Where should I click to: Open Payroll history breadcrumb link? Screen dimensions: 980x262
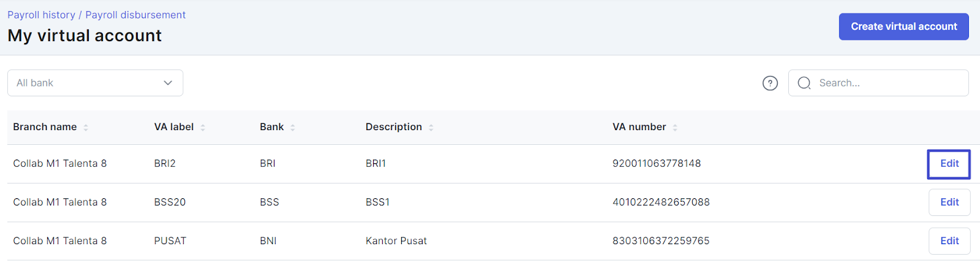(x=41, y=15)
